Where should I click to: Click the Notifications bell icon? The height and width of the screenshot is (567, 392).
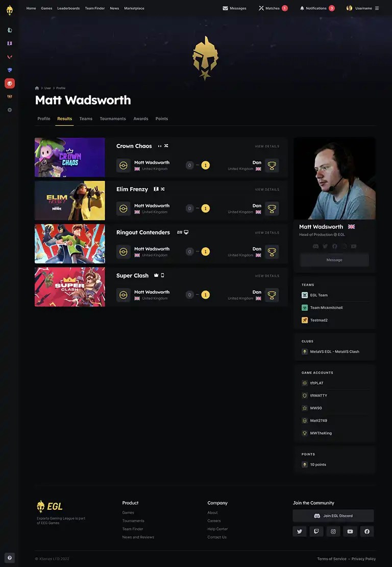click(302, 8)
